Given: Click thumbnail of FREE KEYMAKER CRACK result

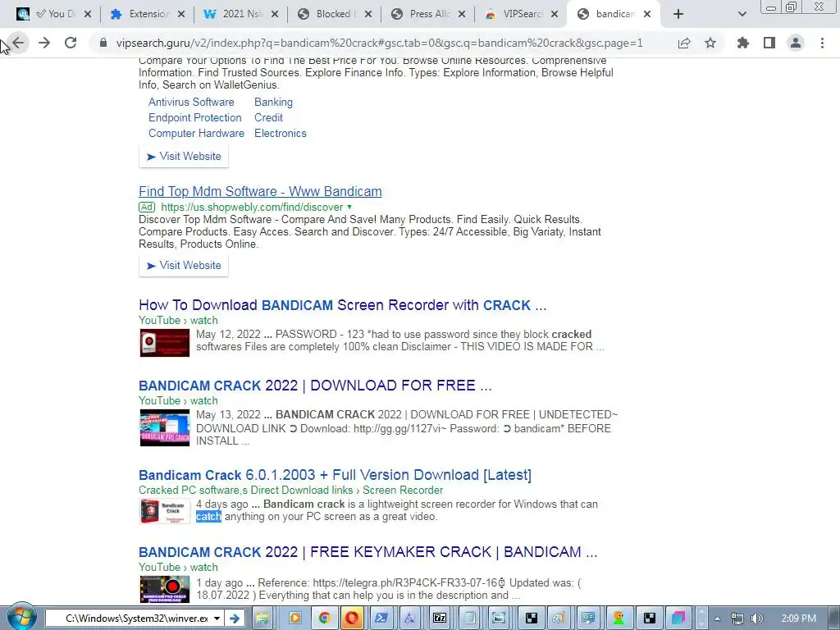Looking at the screenshot, I should click(164, 589).
